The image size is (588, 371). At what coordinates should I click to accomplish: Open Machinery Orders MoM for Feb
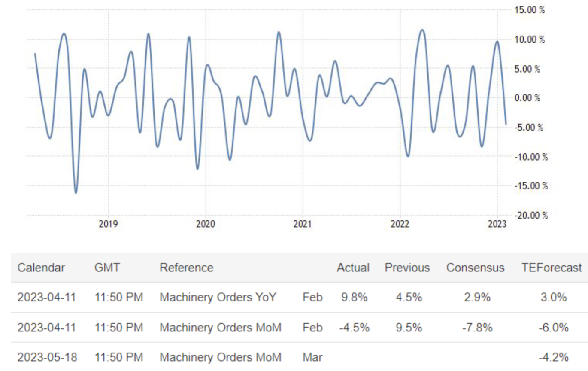click(x=221, y=327)
